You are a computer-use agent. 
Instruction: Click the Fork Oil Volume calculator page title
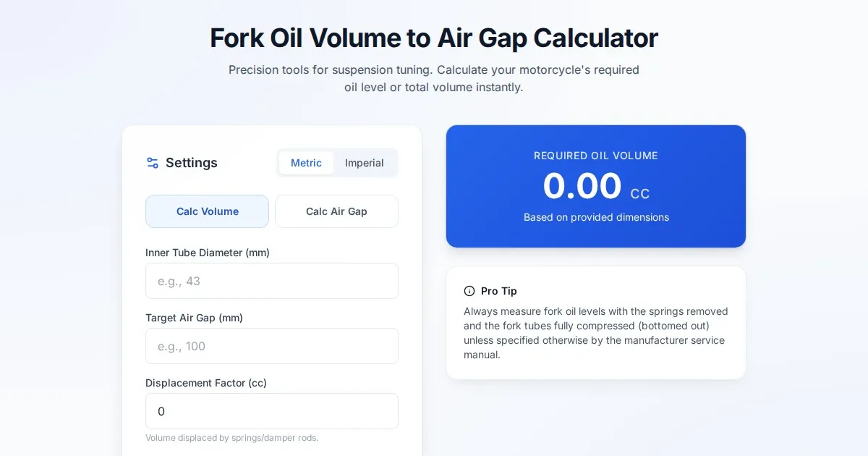(x=434, y=38)
